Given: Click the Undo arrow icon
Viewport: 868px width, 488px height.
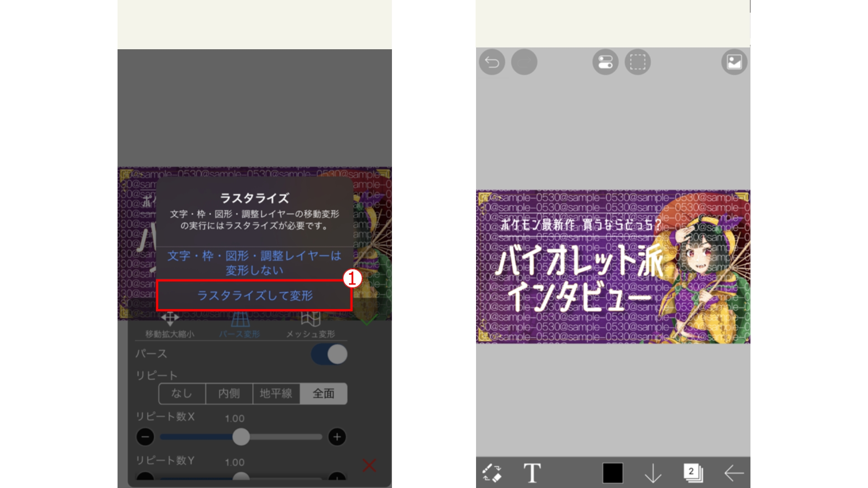Looking at the screenshot, I should click(492, 62).
